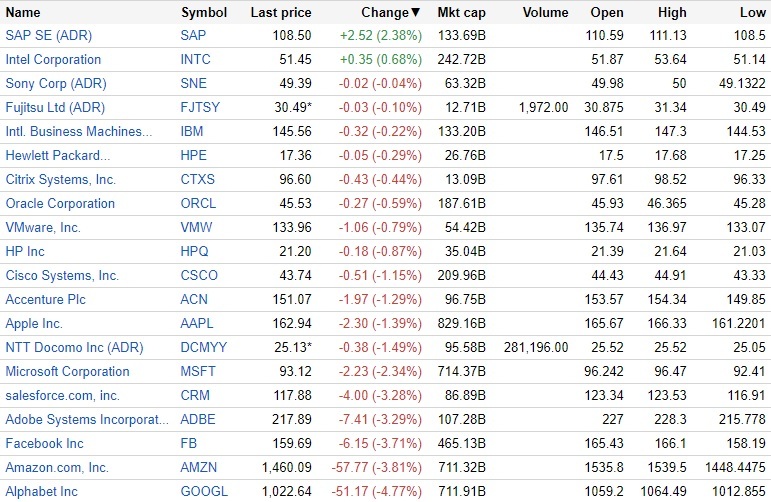Open the Fujitsu Ltd (ADR) link
This screenshot has width=771, height=502.
coord(55,108)
